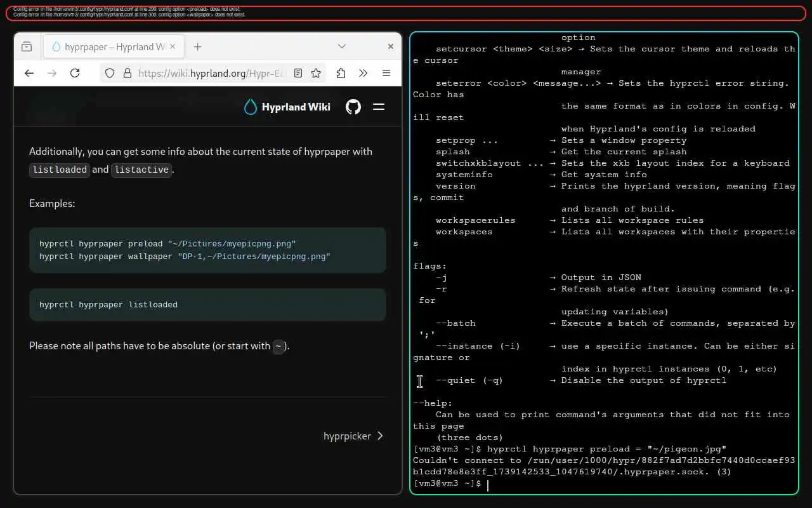
Task: Go forward one page in Firefox
Action: pyautogui.click(x=52, y=73)
